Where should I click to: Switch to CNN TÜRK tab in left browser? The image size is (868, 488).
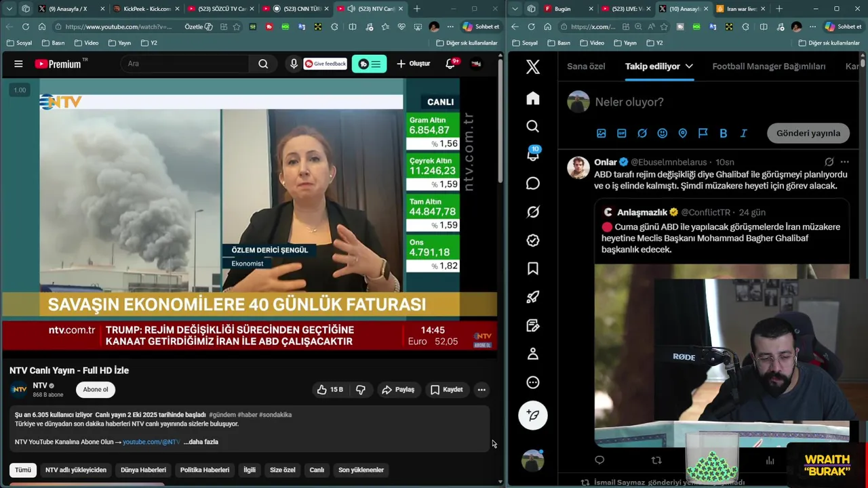coord(295,9)
